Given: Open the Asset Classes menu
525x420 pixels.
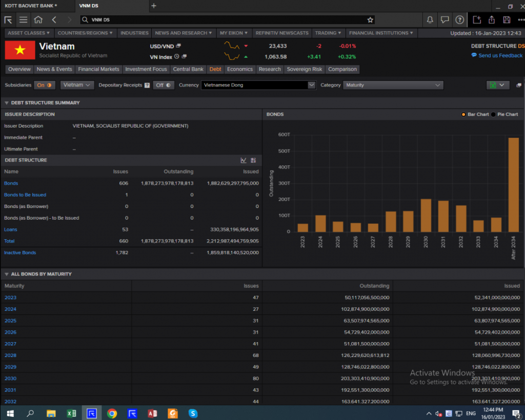Looking at the screenshot, I should tap(29, 33).
